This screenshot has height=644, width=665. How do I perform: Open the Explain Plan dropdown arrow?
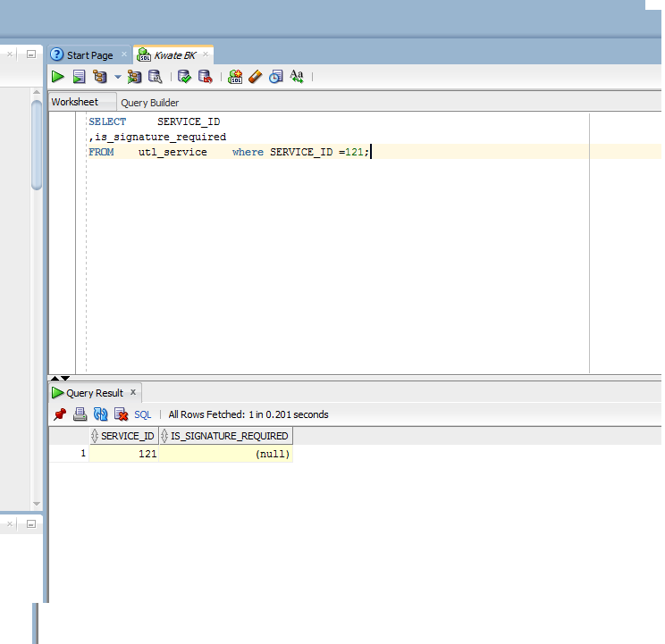(x=118, y=77)
